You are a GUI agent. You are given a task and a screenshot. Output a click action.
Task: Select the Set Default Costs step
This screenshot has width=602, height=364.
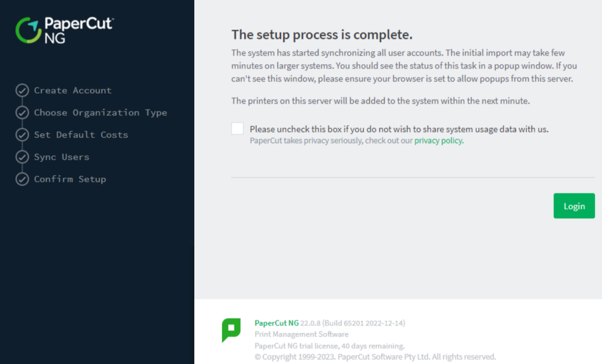pyautogui.click(x=81, y=134)
